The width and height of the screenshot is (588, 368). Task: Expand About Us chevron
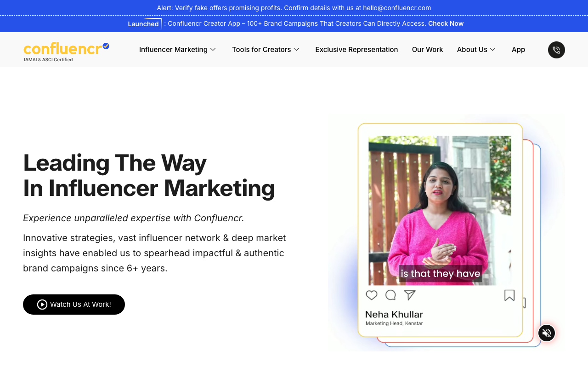(x=492, y=50)
